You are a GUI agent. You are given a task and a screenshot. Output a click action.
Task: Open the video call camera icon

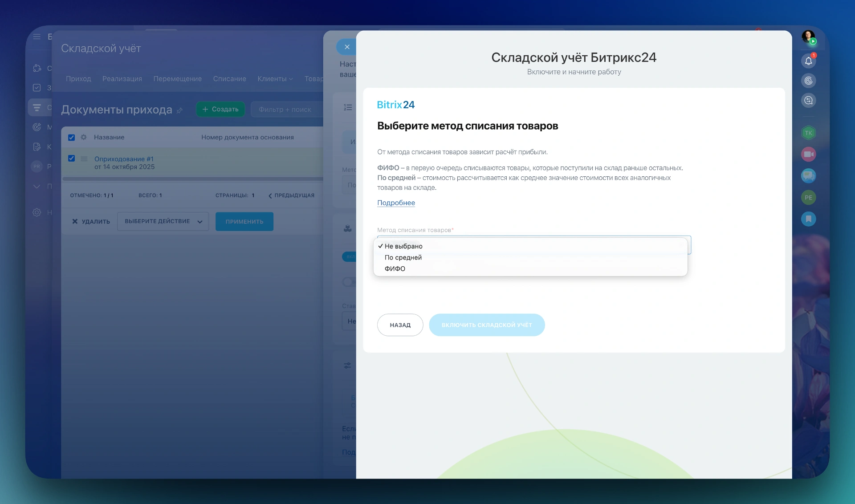pyautogui.click(x=808, y=154)
